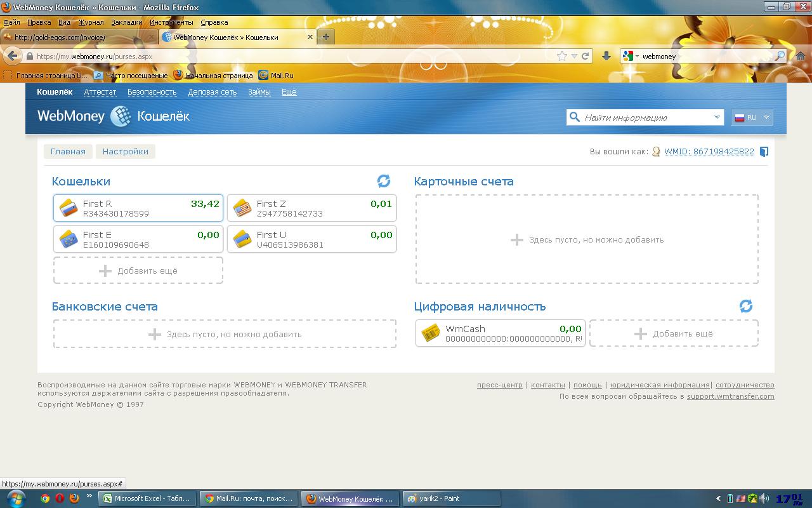The image size is (812, 508).
Task: Click the search magnifier in the Google box
Action: coord(781,56)
